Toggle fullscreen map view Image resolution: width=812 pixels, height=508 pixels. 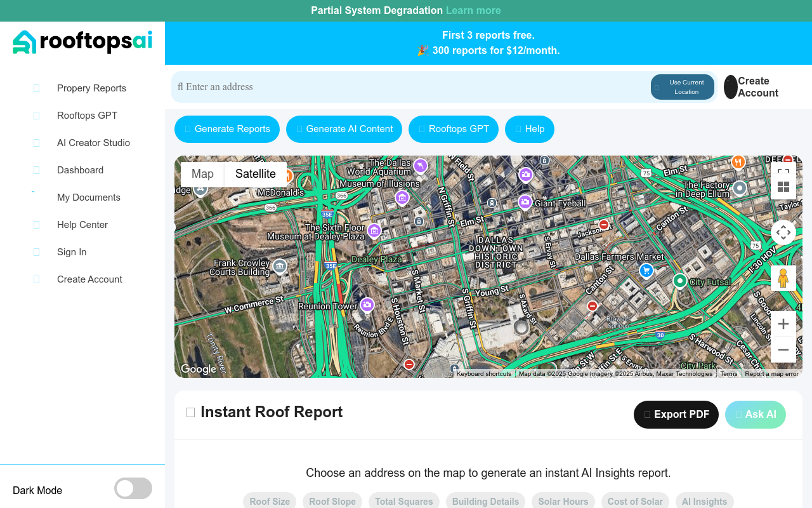point(783,170)
